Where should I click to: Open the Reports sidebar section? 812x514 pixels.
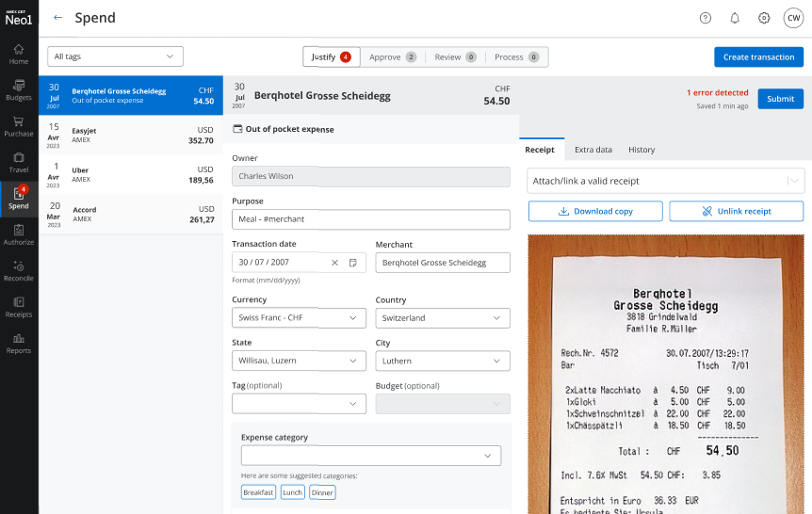pyautogui.click(x=19, y=344)
